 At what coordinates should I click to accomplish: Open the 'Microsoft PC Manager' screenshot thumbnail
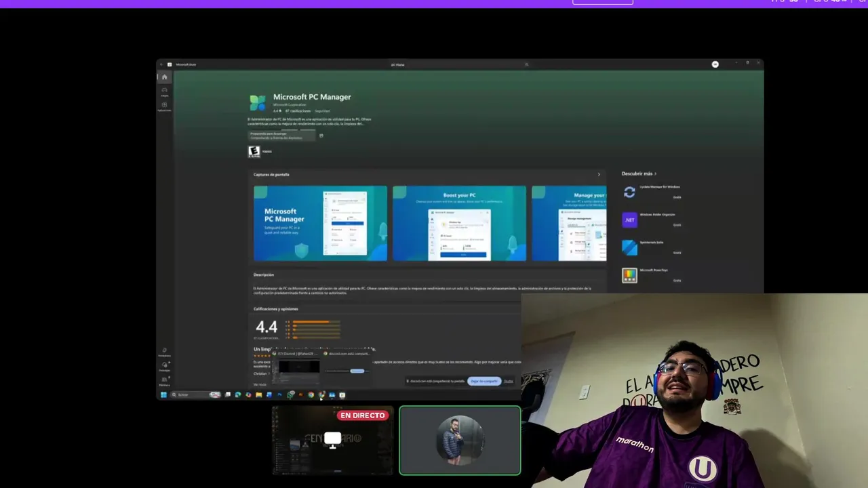pyautogui.click(x=320, y=223)
